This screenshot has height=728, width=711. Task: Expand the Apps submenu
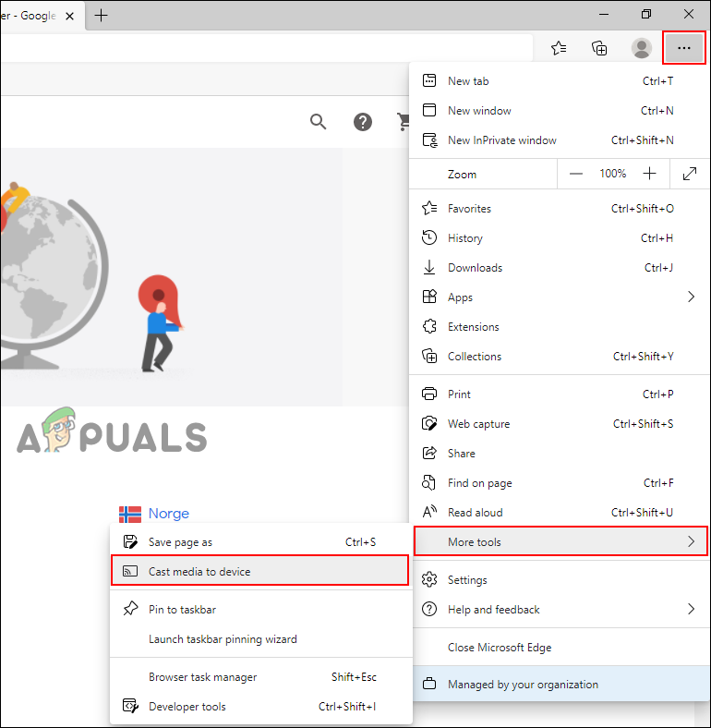coord(560,297)
